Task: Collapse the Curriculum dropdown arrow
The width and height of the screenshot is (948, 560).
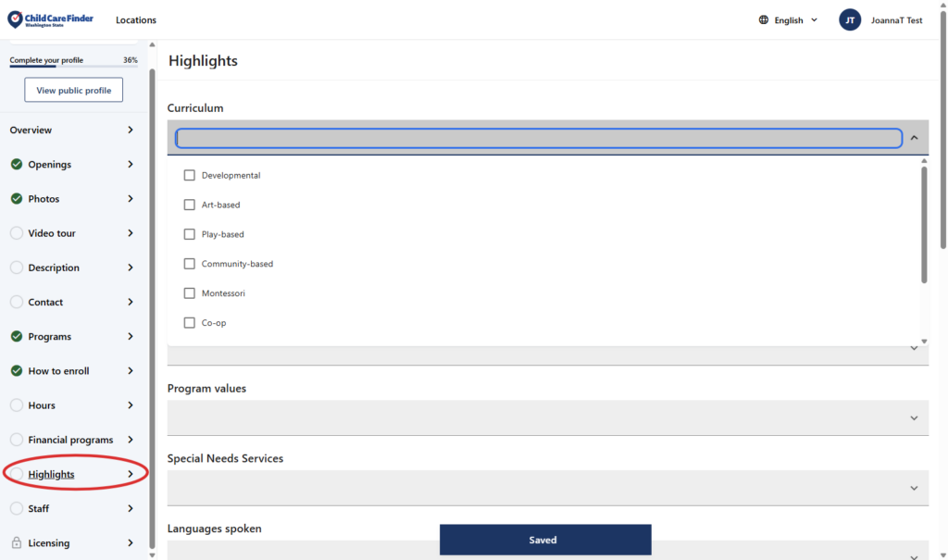Action: pyautogui.click(x=914, y=138)
